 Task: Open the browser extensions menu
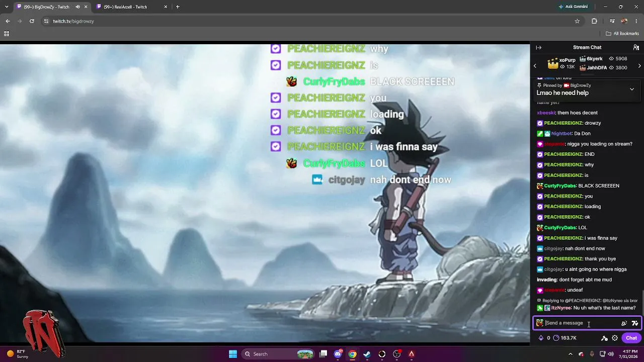click(594, 21)
